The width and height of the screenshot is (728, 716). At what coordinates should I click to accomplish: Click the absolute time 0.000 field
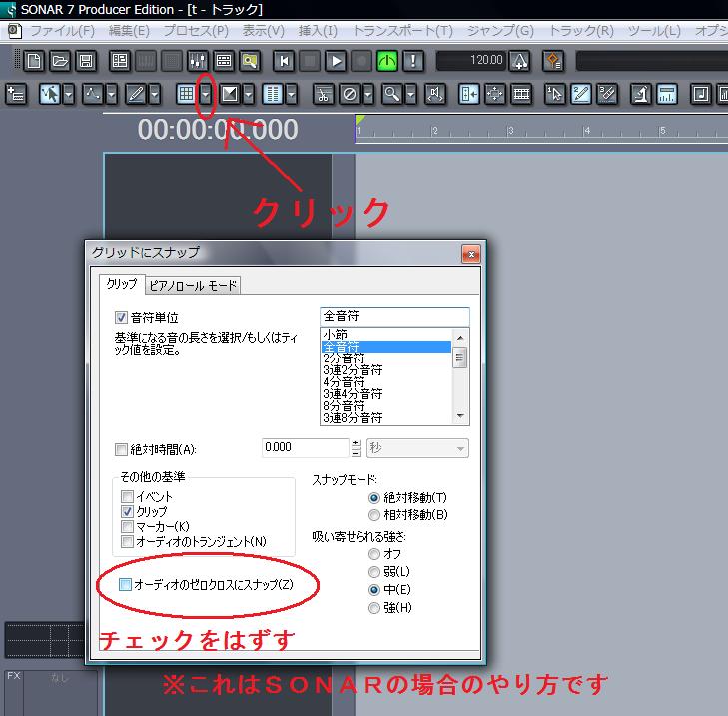305,448
